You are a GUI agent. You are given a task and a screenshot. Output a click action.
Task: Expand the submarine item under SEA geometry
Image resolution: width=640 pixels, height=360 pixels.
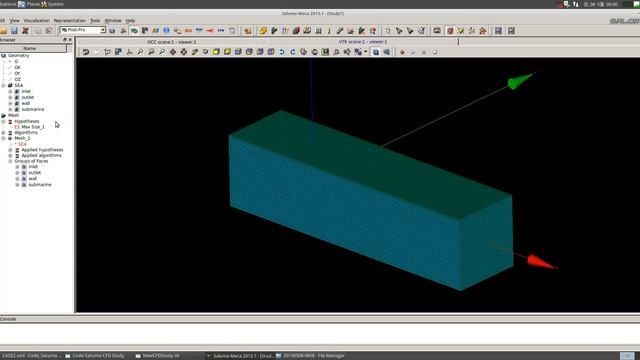[10, 109]
